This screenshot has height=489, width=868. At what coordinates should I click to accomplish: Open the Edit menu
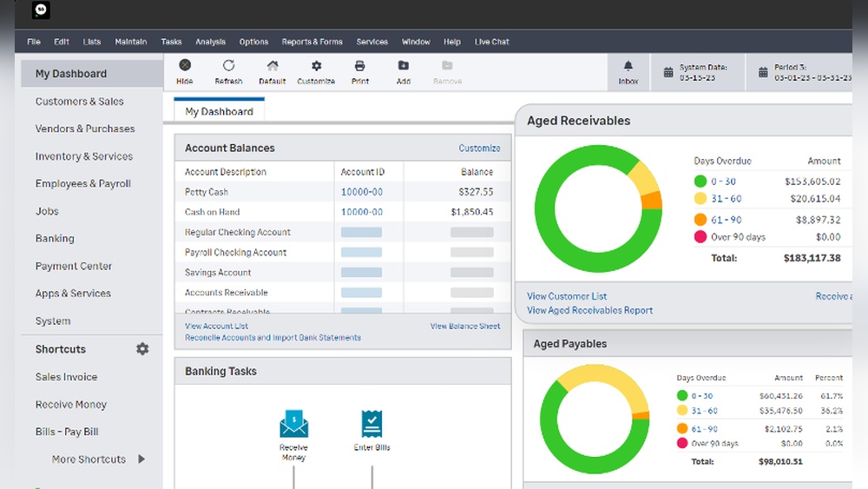62,42
